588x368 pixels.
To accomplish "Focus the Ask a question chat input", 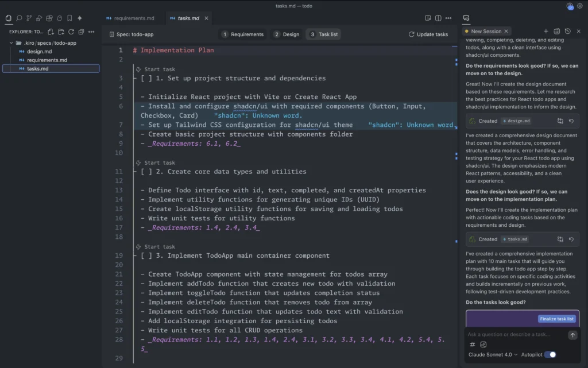I will point(516,334).
